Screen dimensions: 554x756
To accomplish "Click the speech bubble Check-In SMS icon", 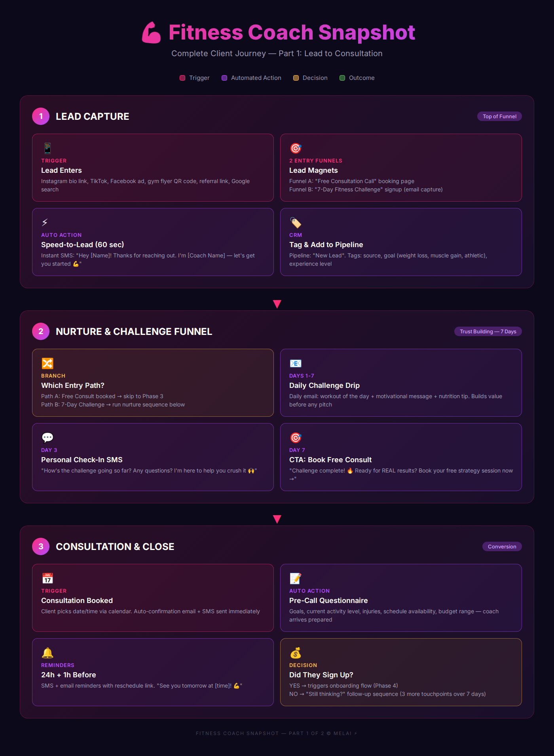I will pyautogui.click(x=47, y=438).
